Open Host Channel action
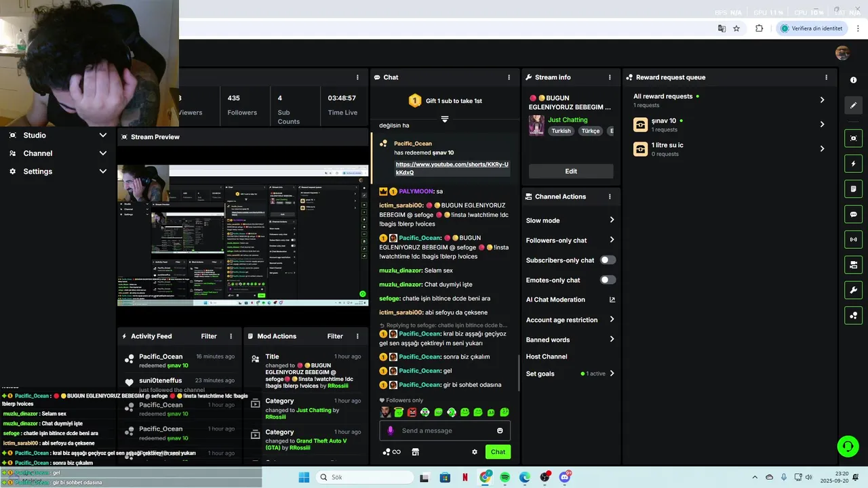This screenshot has width=868, height=488. coord(547,357)
